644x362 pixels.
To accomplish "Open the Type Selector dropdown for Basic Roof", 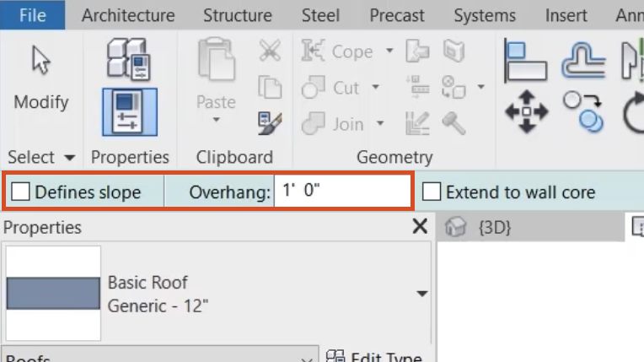I will (421, 294).
